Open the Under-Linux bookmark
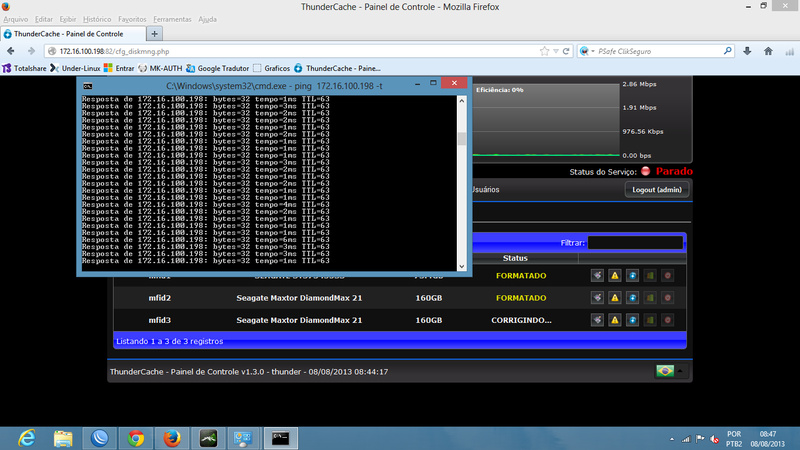This screenshot has width=800, height=450. (x=75, y=68)
